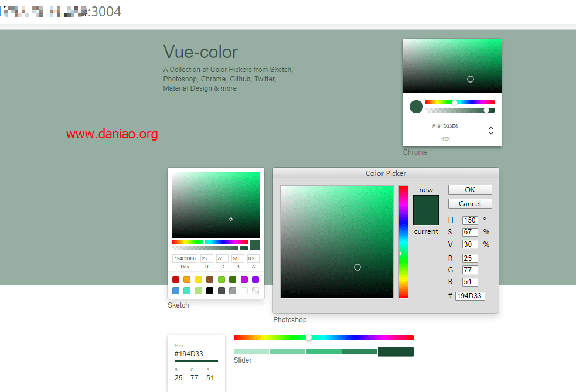Image resolution: width=576 pixels, height=392 pixels.
Task: Focus the Sketch picker alpha A input
Action: tap(253, 258)
